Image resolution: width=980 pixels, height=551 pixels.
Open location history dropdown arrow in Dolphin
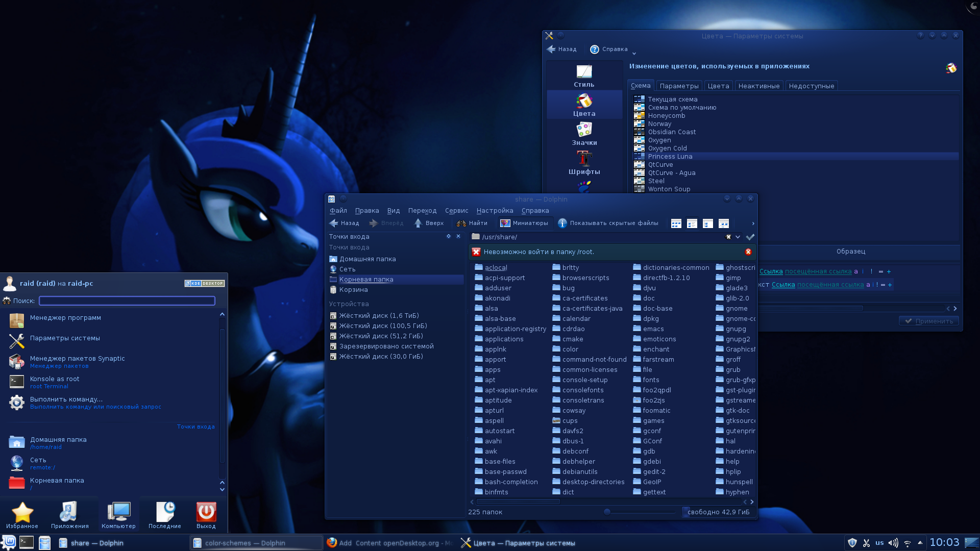pos(738,237)
